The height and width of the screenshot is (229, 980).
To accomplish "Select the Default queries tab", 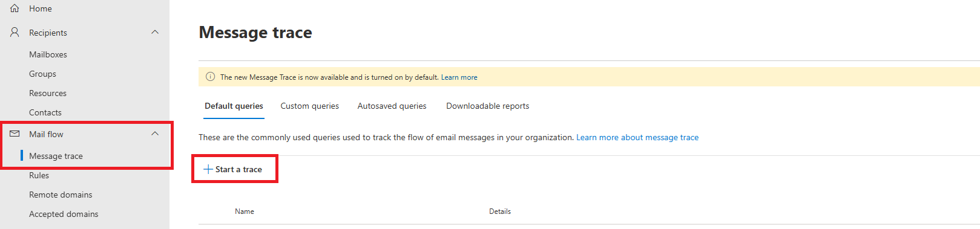I will point(234,106).
